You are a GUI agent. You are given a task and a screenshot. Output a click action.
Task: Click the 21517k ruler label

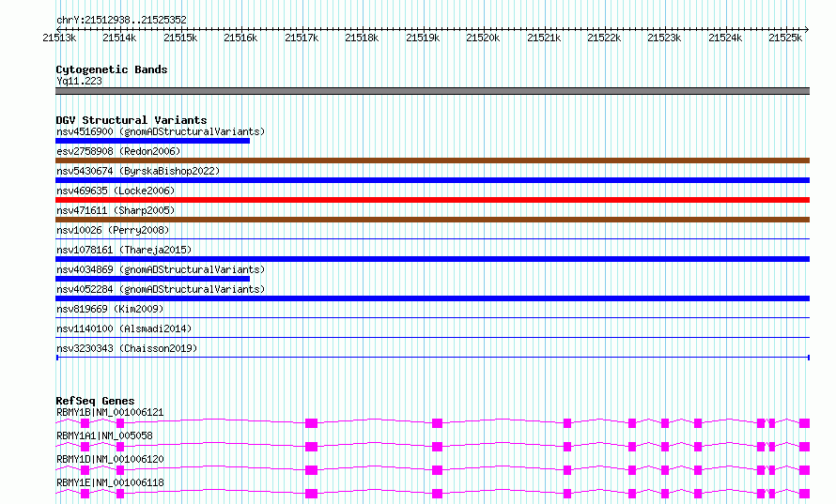pyautogui.click(x=302, y=38)
